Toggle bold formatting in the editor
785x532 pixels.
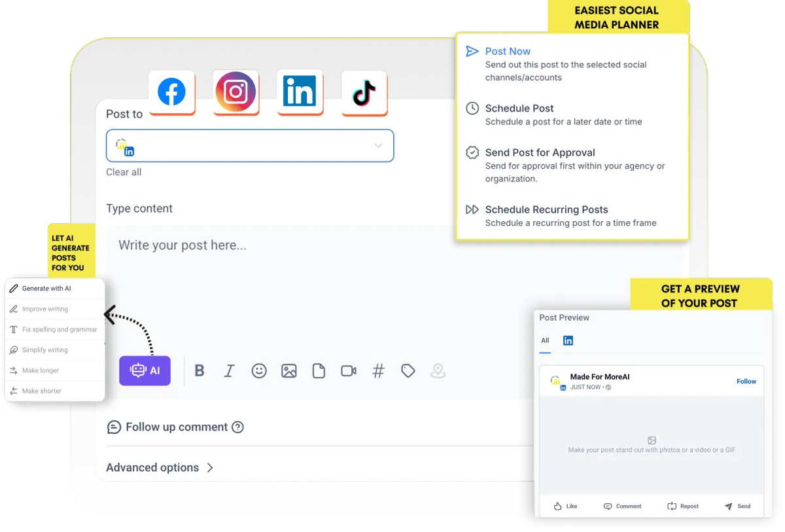coord(199,370)
